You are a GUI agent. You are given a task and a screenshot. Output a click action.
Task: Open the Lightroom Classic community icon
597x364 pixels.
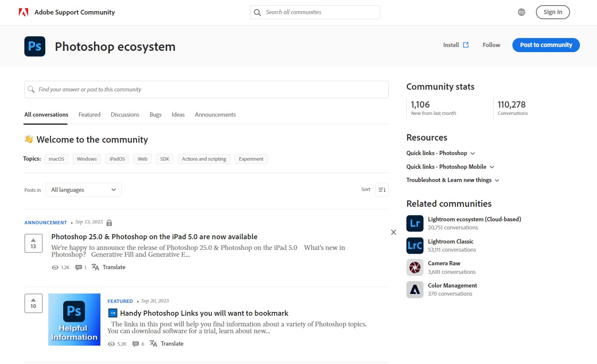[415, 246]
